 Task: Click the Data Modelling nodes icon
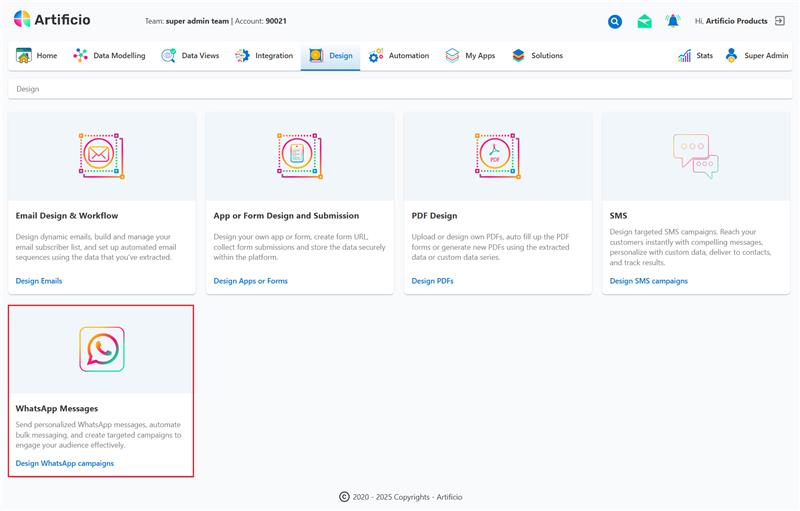80,56
